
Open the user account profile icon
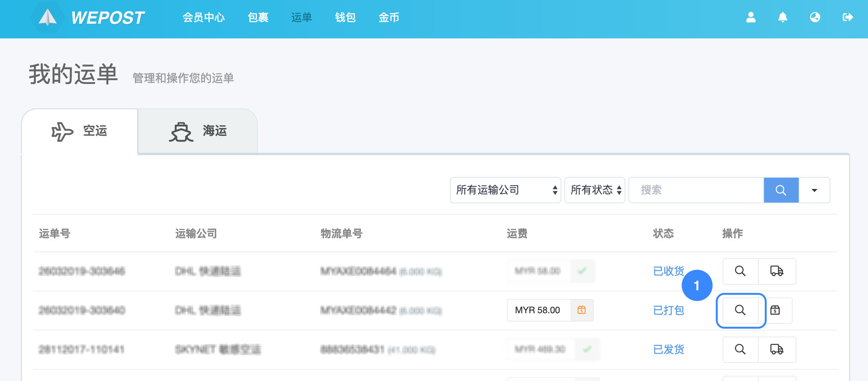751,17
